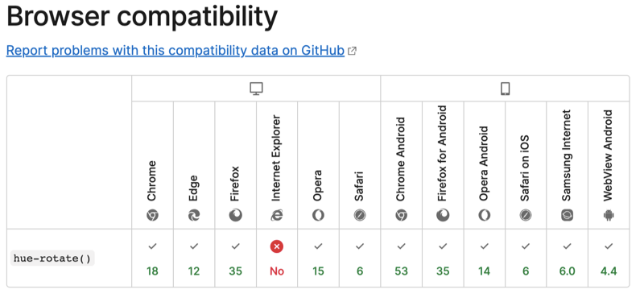This screenshot has height=302, width=644.
Task: Click the red X under Internet Explorer
Action: pyautogui.click(x=277, y=246)
